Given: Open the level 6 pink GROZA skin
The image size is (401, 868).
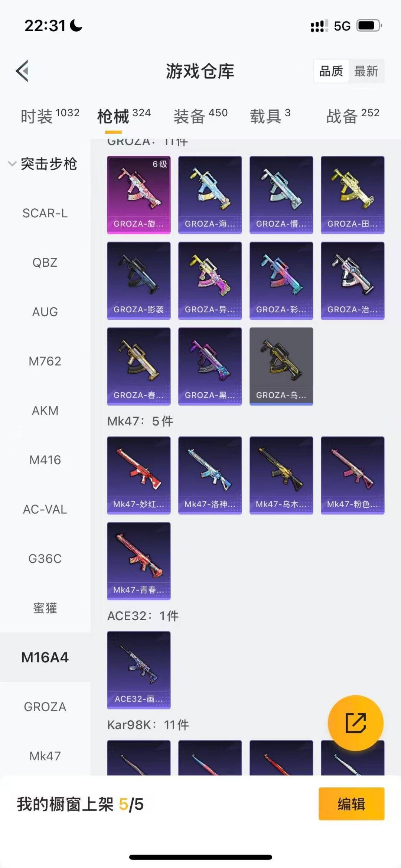Looking at the screenshot, I should click(139, 195).
